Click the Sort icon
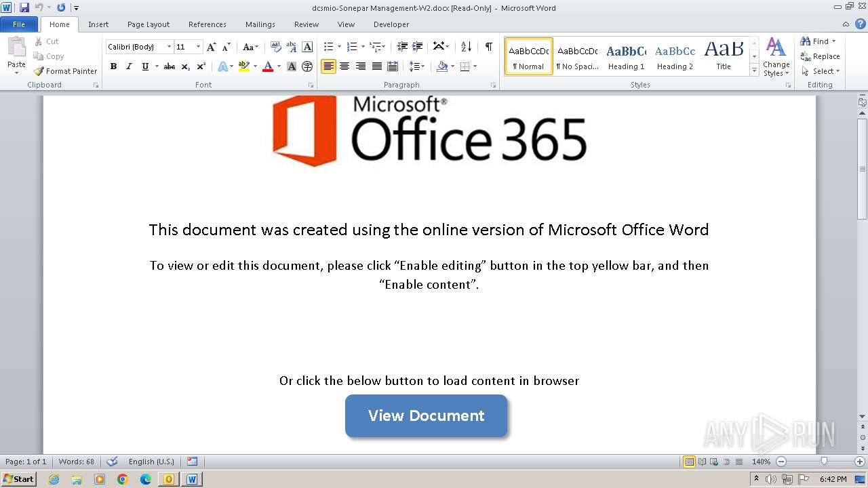This screenshot has width=868, height=488. pyautogui.click(x=466, y=47)
